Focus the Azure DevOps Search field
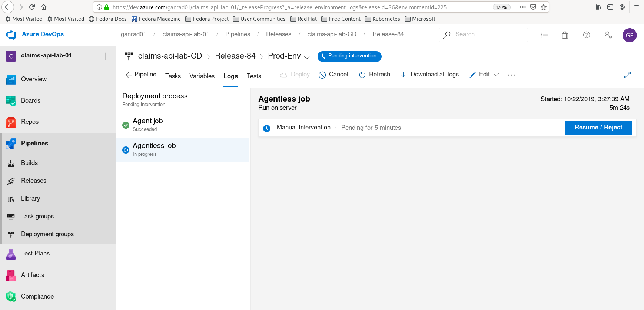The image size is (644, 310). (x=484, y=34)
